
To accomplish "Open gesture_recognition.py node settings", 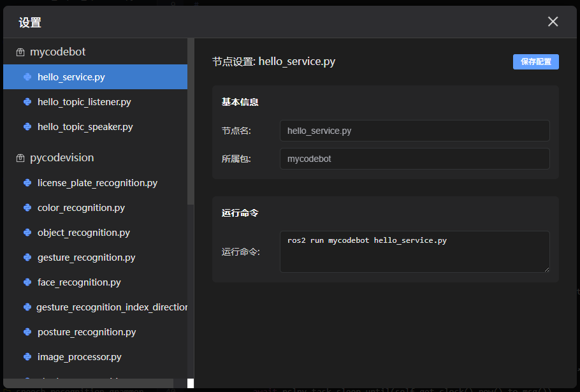I will click(x=86, y=258).
